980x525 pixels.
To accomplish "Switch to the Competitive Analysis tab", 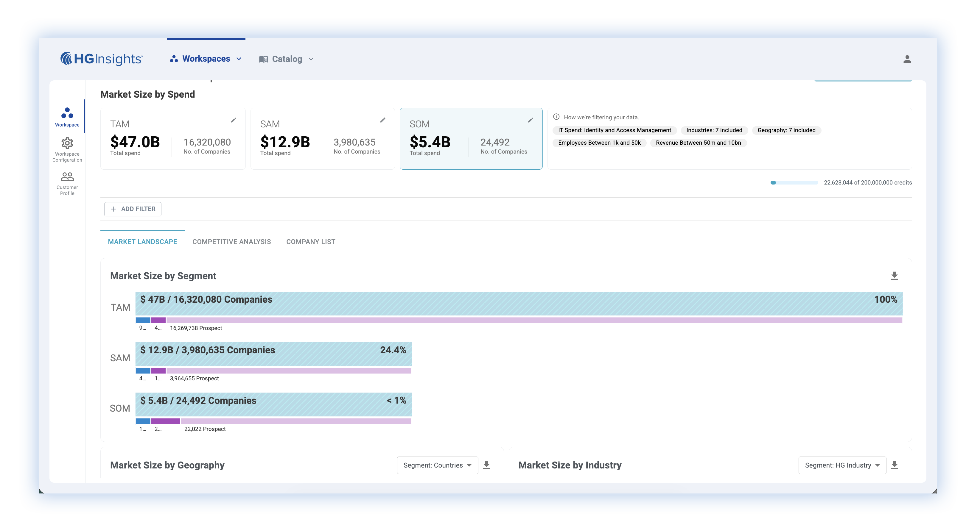I will pyautogui.click(x=231, y=242).
